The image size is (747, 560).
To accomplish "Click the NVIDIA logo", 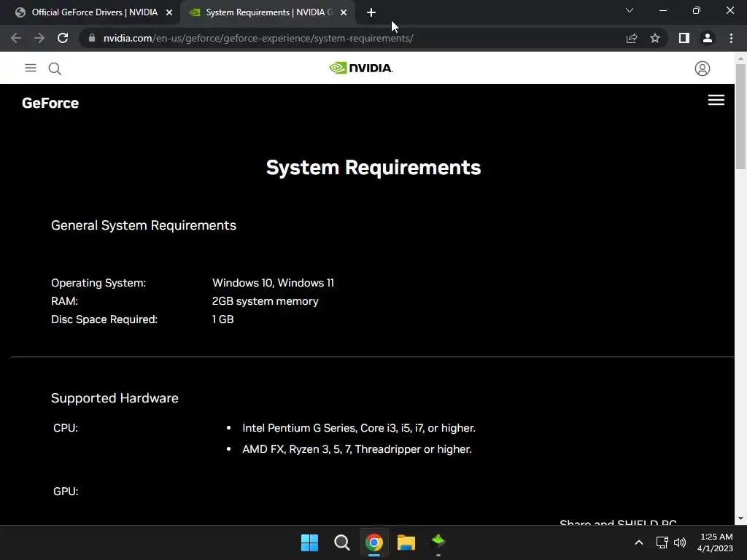I will pyautogui.click(x=361, y=68).
